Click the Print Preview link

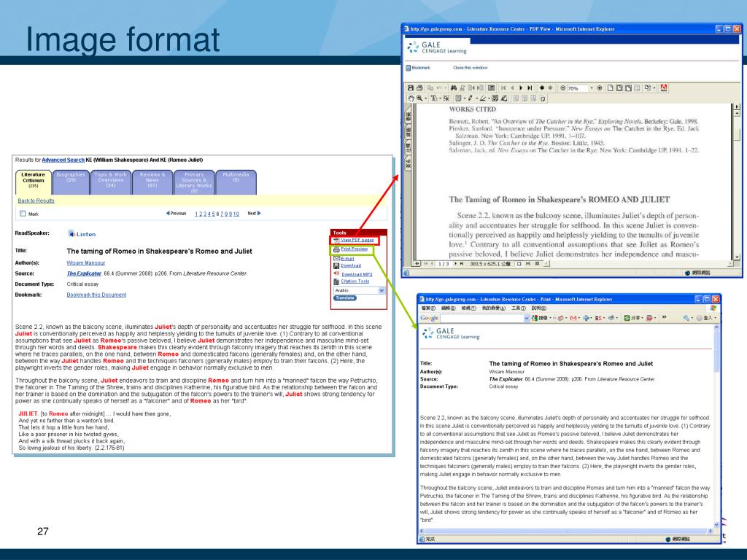point(354,249)
